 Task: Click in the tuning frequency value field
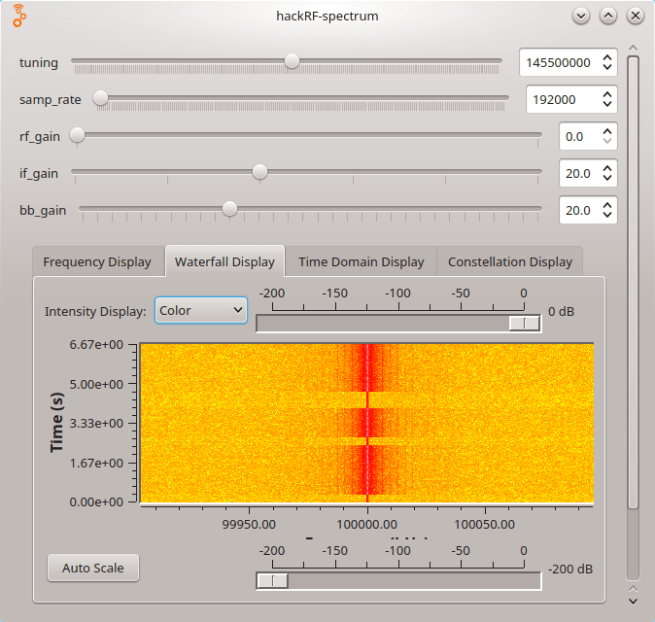point(557,62)
